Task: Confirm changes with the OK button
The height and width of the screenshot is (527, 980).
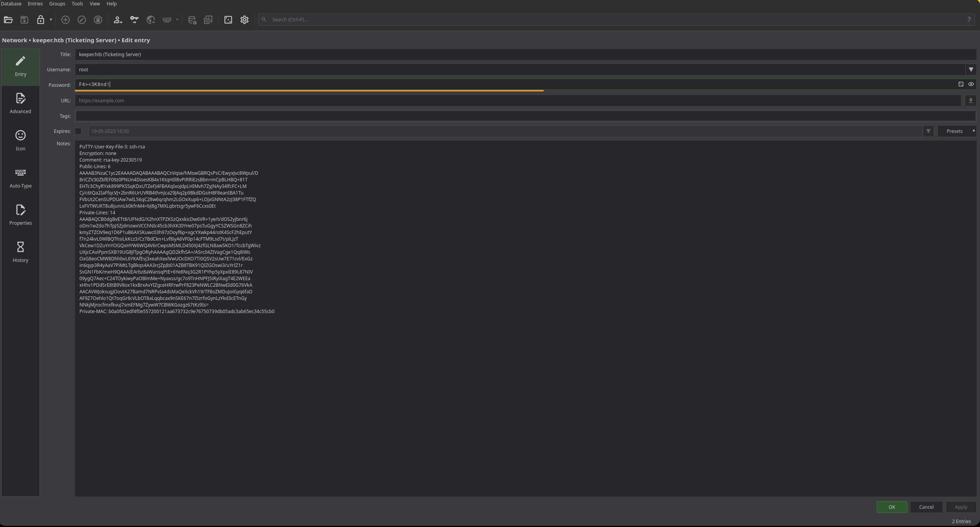Action: coord(892,507)
